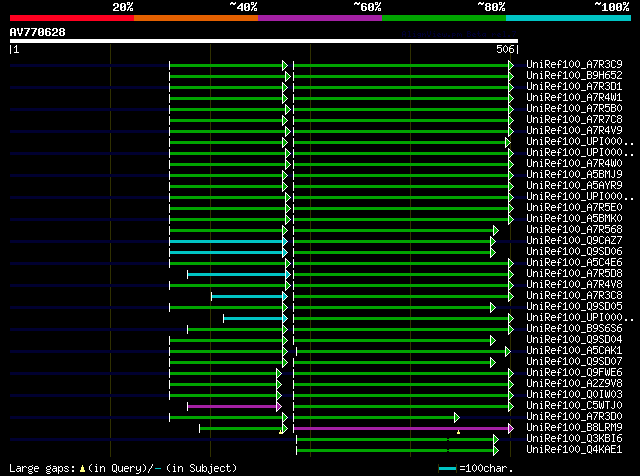Select the UniRef100_A5C4E6 entry
This screenshot has height=476, width=640.
[x=574, y=262]
